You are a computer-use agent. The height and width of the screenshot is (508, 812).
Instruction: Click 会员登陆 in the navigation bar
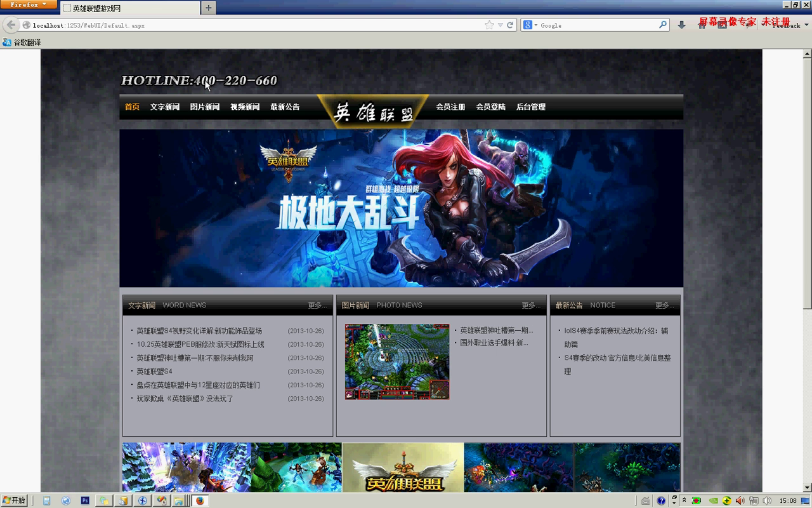tap(490, 107)
